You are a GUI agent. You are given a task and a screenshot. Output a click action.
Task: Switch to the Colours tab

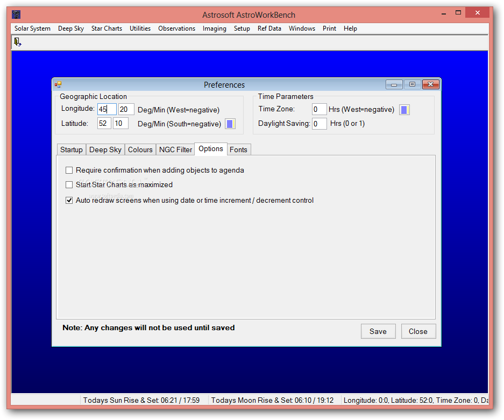[x=140, y=150]
